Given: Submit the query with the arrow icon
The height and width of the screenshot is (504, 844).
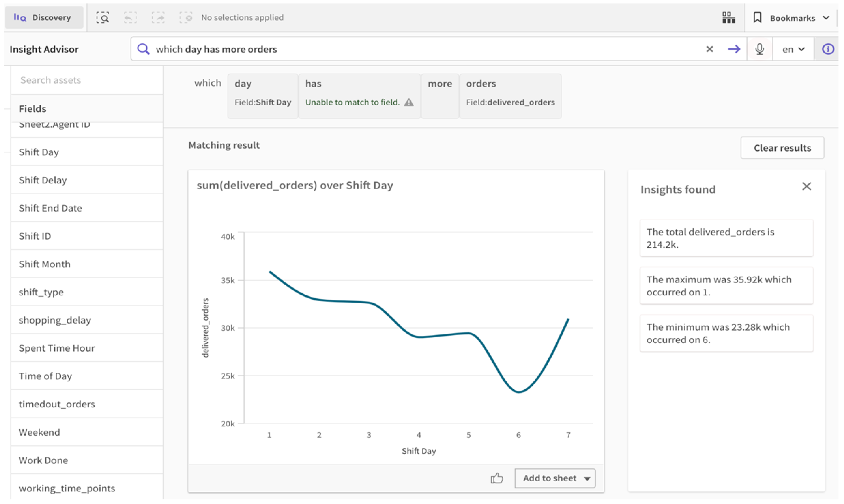Looking at the screenshot, I should click(x=734, y=49).
